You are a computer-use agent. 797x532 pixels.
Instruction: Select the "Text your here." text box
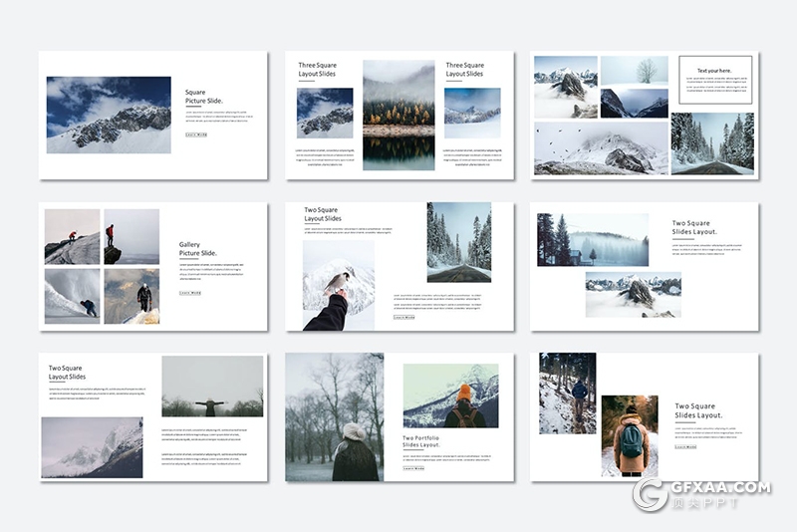click(x=715, y=79)
